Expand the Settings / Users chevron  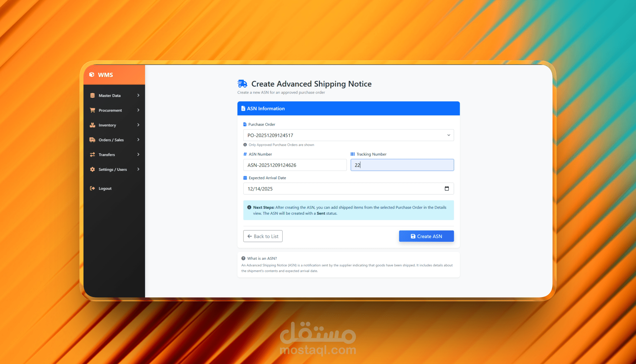coord(138,169)
